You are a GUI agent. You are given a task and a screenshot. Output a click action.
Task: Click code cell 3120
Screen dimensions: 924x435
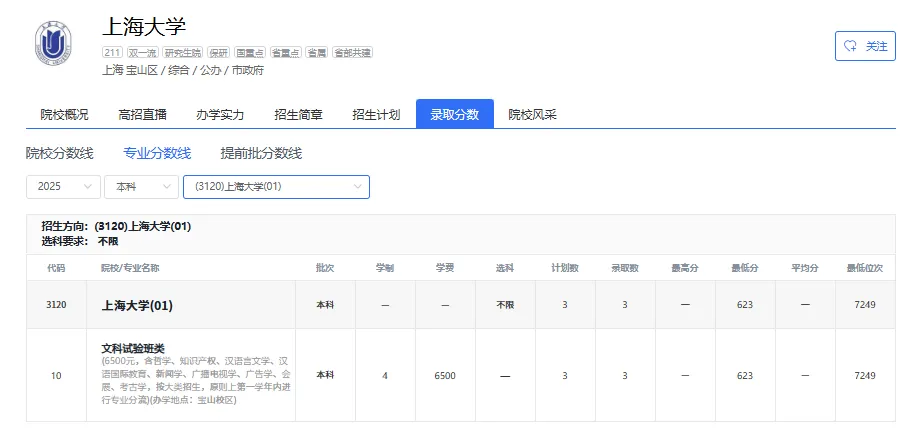56,305
